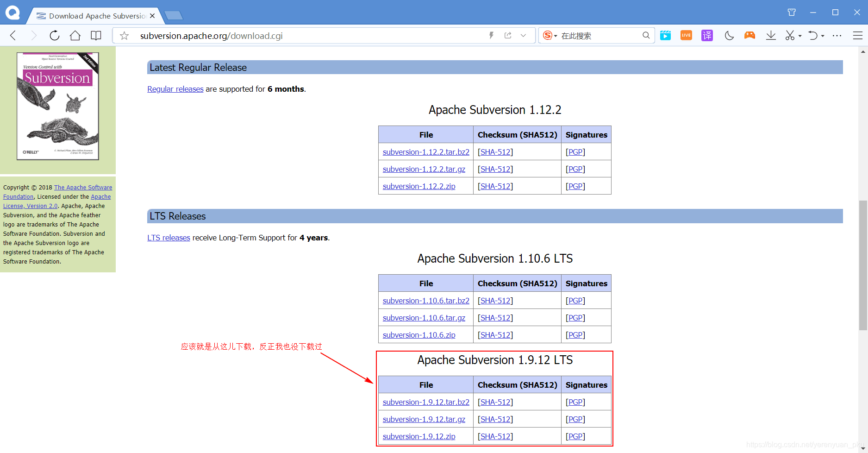Select the Download Apache Subversion tab
This screenshot has height=453, width=868.
(96, 16)
